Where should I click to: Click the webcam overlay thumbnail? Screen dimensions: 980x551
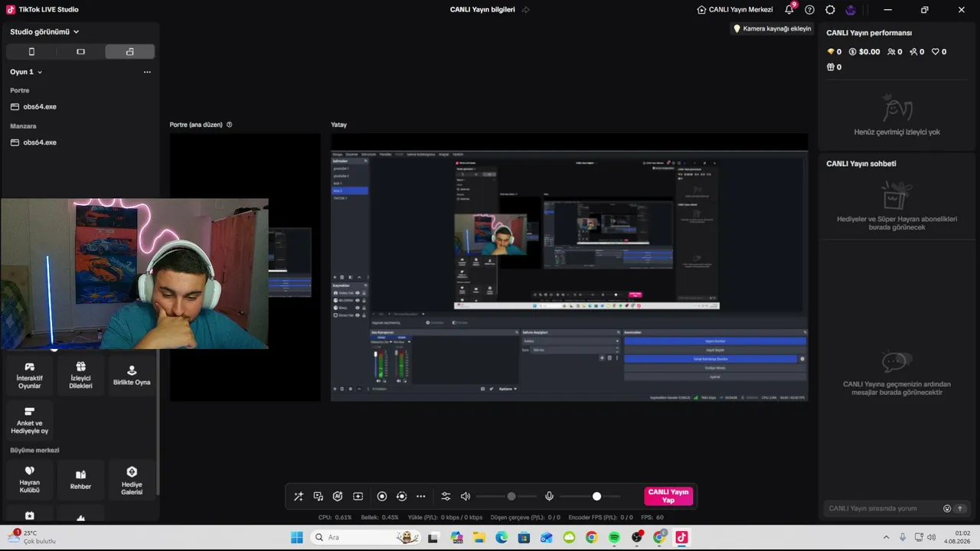[135, 274]
